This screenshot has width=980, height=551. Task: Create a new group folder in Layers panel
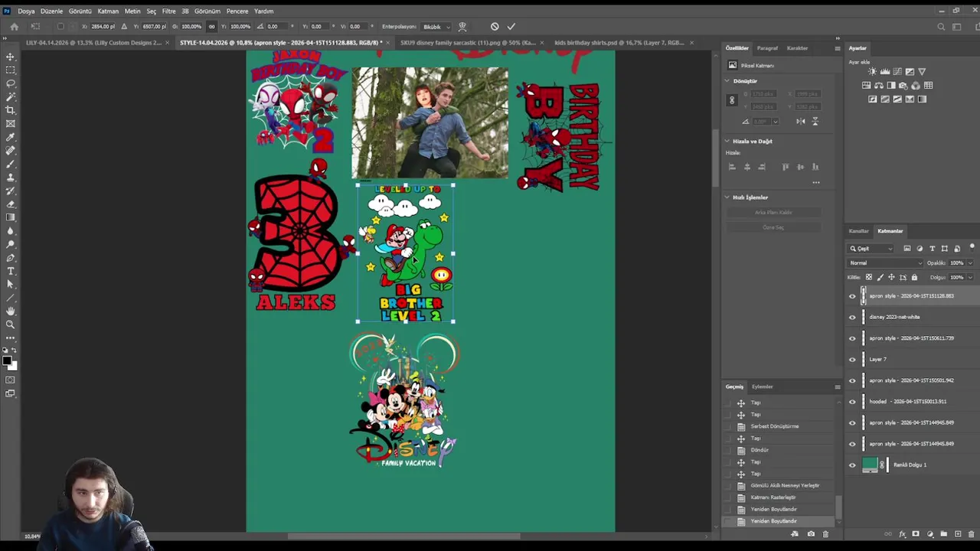click(944, 534)
